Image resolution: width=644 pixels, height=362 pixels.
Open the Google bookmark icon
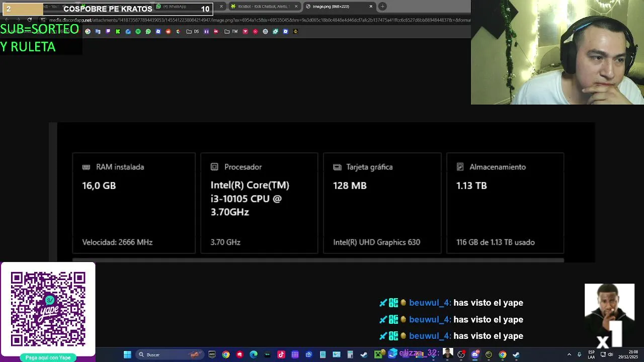coord(88,31)
